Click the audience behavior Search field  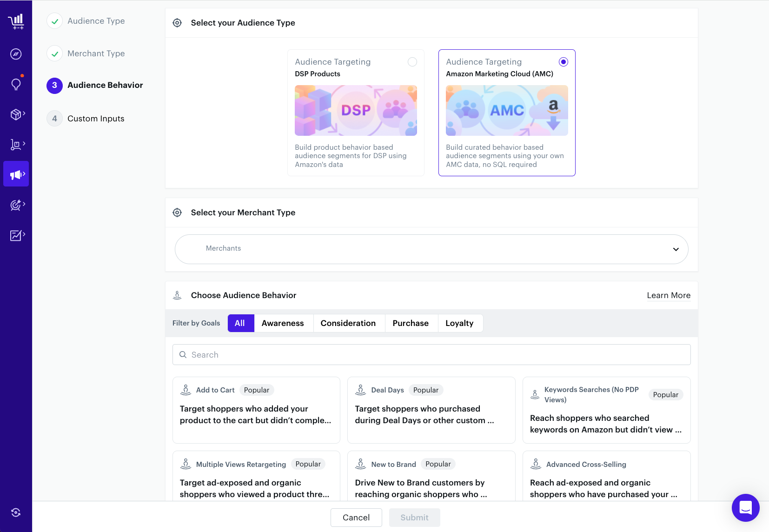pyautogui.click(x=431, y=355)
